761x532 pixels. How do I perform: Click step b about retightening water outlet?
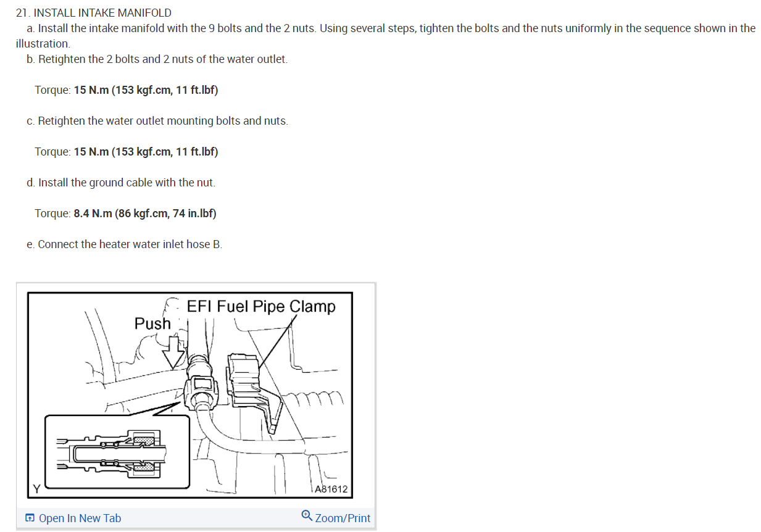[157, 59]
